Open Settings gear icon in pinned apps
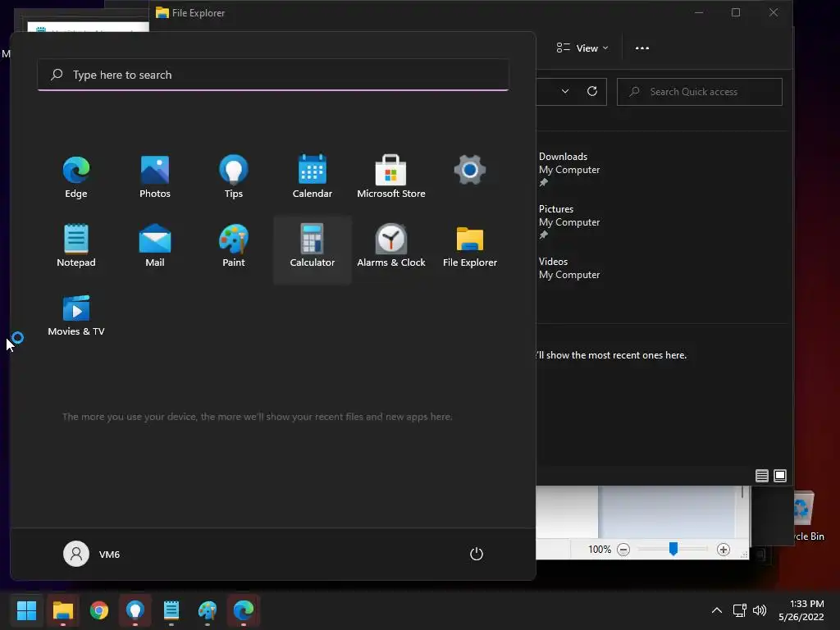 pyautogui.click(x=470, y=171)
